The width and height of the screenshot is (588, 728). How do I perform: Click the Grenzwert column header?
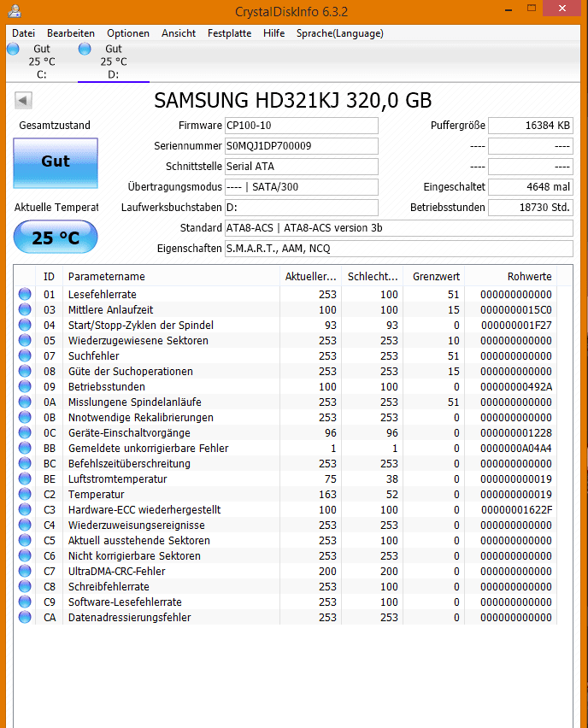click(x=434, y=276)
